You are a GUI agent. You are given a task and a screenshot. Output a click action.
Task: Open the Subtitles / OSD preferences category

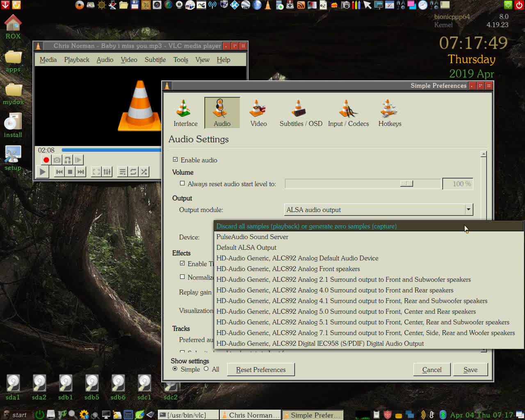tap(301, 113)
